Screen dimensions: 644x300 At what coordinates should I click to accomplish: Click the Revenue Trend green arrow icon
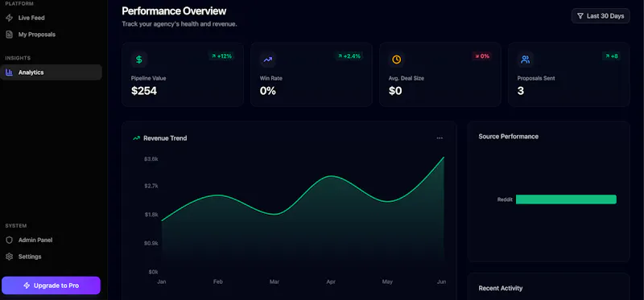click(136, 138)
